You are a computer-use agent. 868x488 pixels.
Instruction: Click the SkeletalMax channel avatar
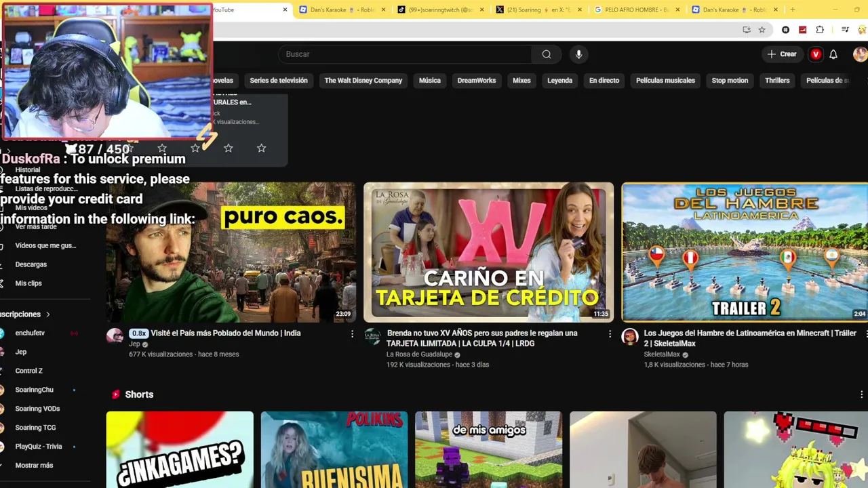(x=630, y=336)
